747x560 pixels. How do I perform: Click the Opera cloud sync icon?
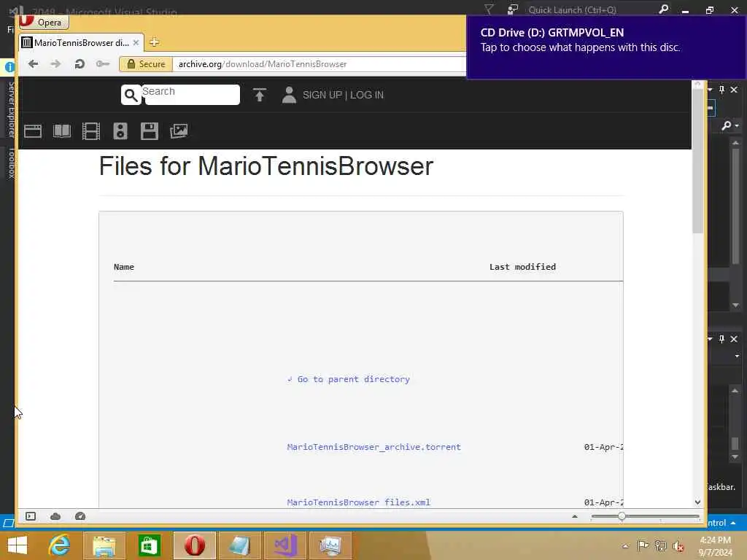pos(55,516)
